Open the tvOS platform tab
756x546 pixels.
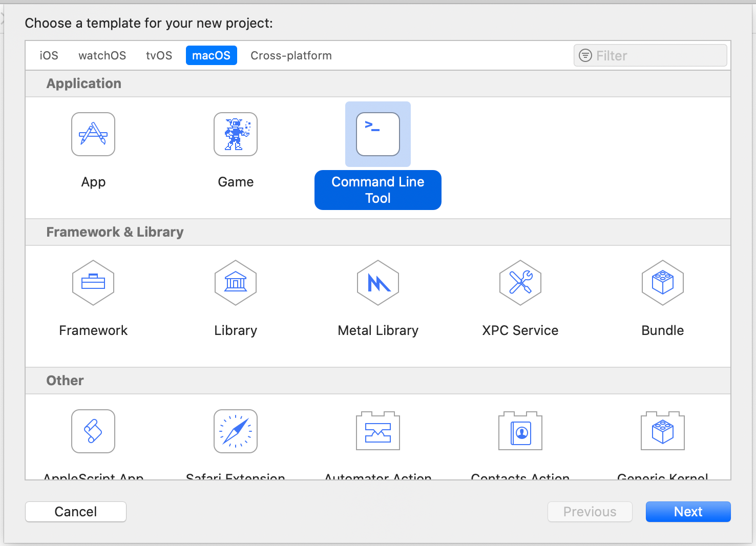point(159,55)
